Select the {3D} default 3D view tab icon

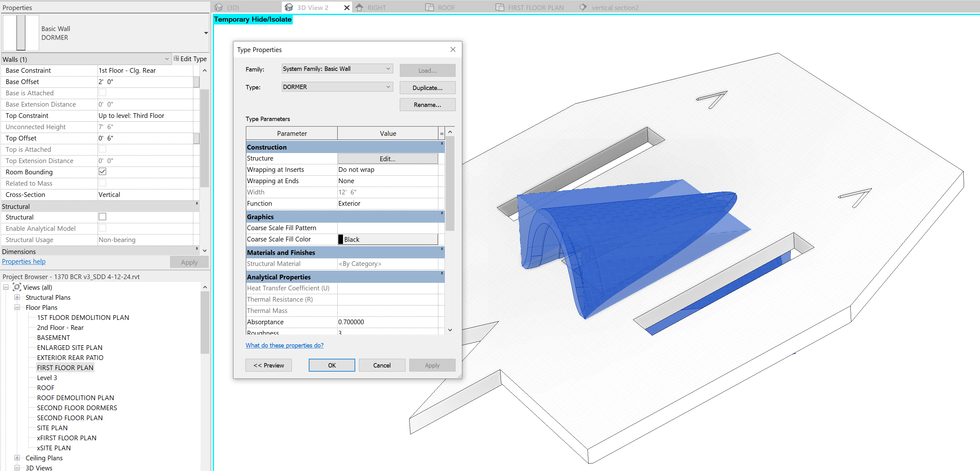pos(219,7)
